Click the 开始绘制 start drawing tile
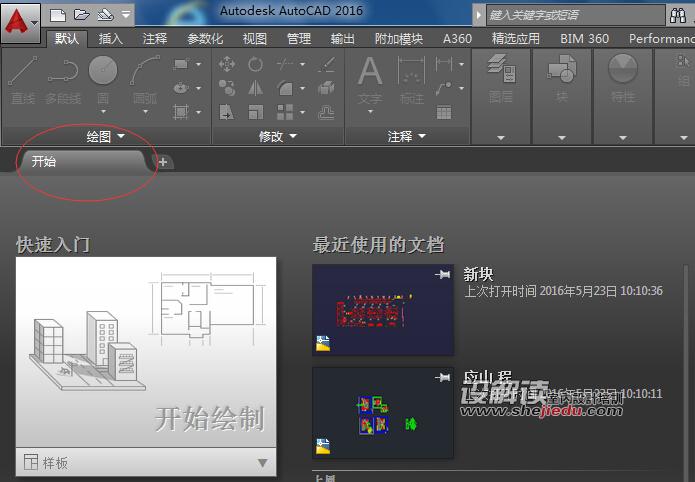This screenshot has width=695, height=482. 146,352
